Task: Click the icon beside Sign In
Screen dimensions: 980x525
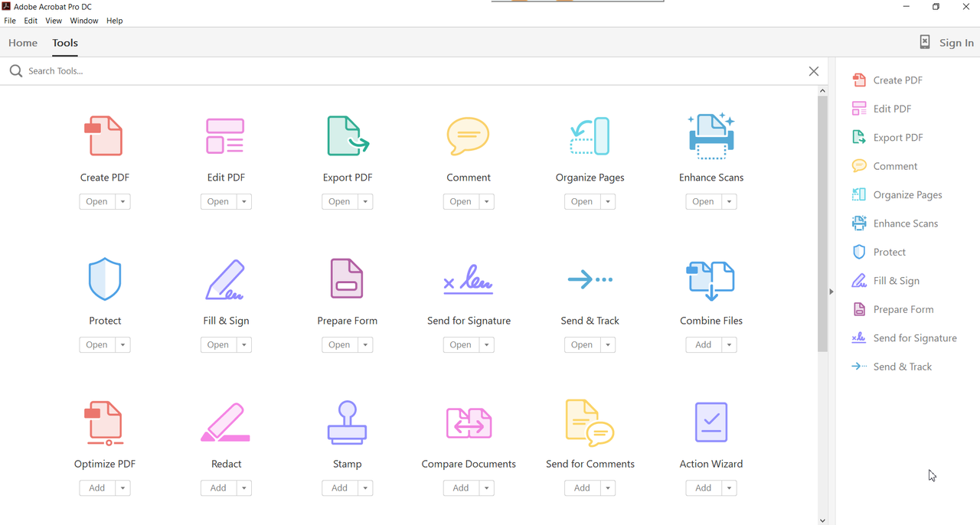Action: click(x=925, y=42)
